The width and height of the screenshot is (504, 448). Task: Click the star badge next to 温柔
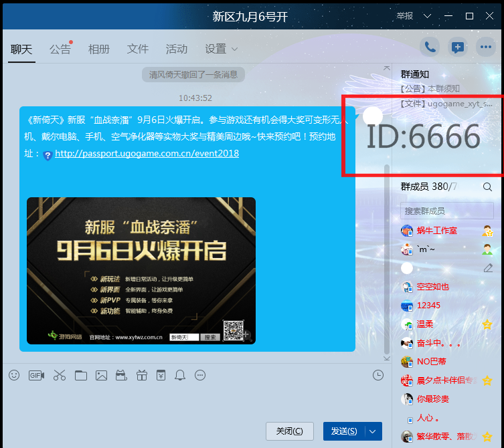point(487,324)
